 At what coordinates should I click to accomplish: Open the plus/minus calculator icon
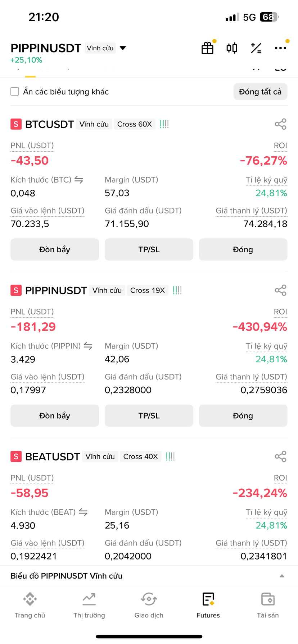256,48
